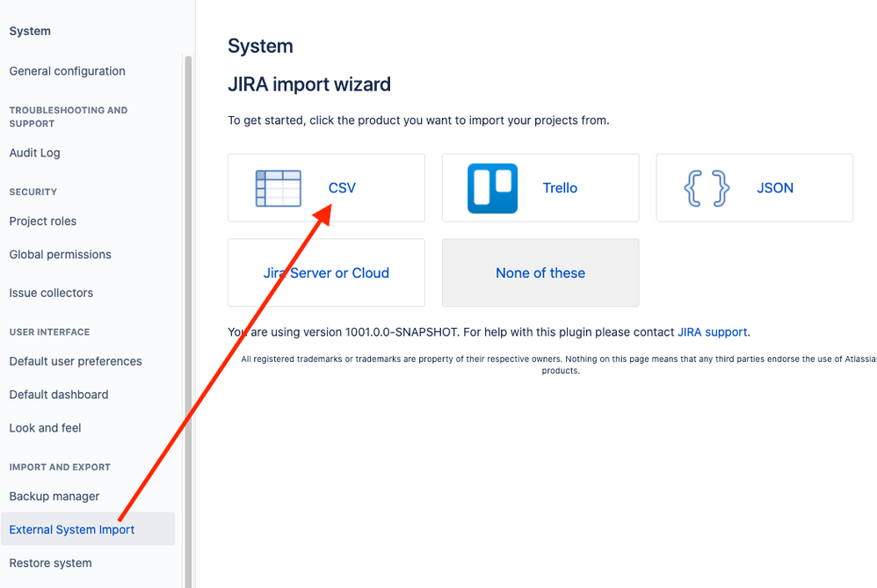
Task: Open Default user preferences
Action: pyautogui.click(x=76, y=361)
